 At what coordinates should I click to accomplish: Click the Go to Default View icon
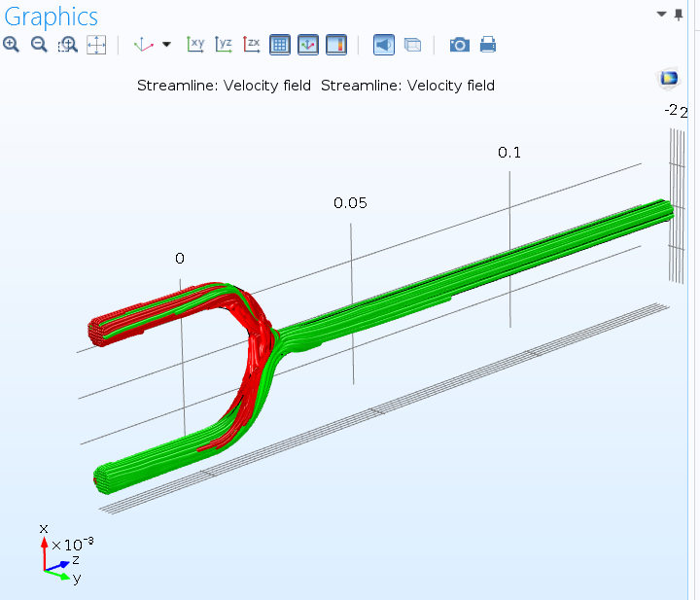[144, 45]
